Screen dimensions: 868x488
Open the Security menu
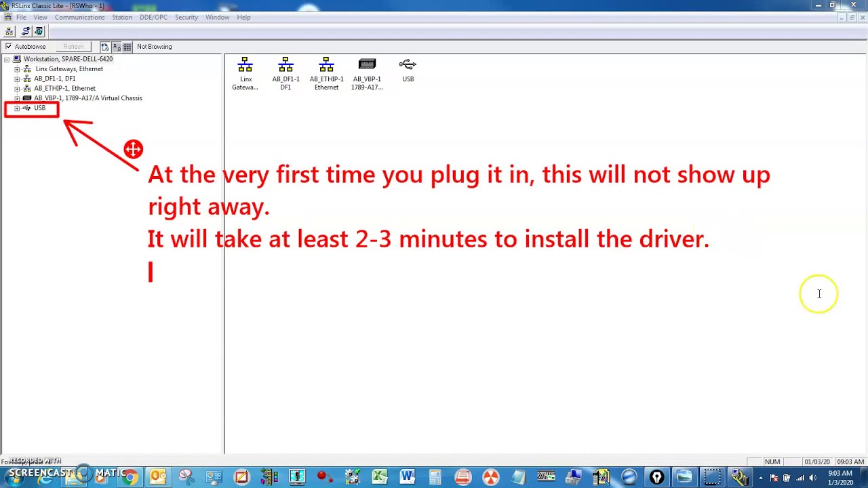tap(186, 17)
